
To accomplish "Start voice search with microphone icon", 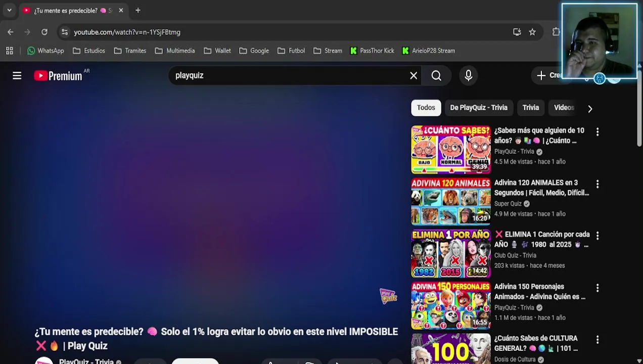I will click(468, 76).
